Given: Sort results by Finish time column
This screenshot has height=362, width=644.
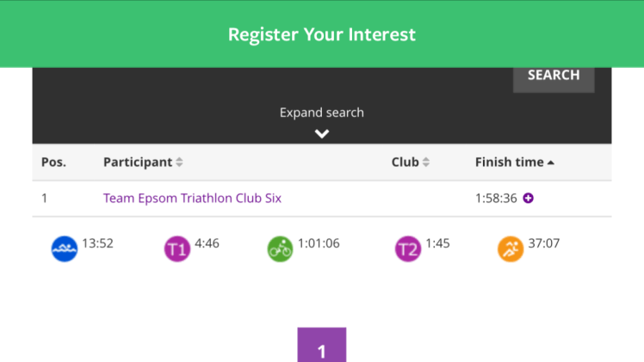Looking at the screenshot, I should pos(515,162).
